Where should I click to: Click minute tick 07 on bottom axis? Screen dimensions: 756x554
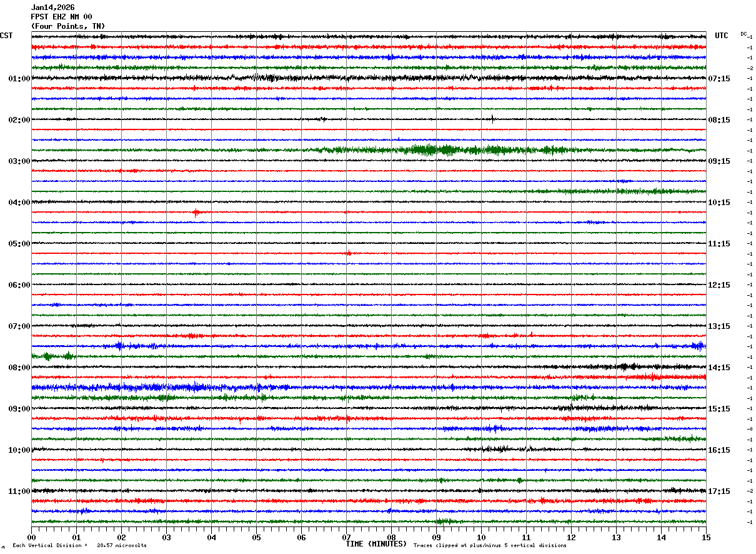point(346,537)
